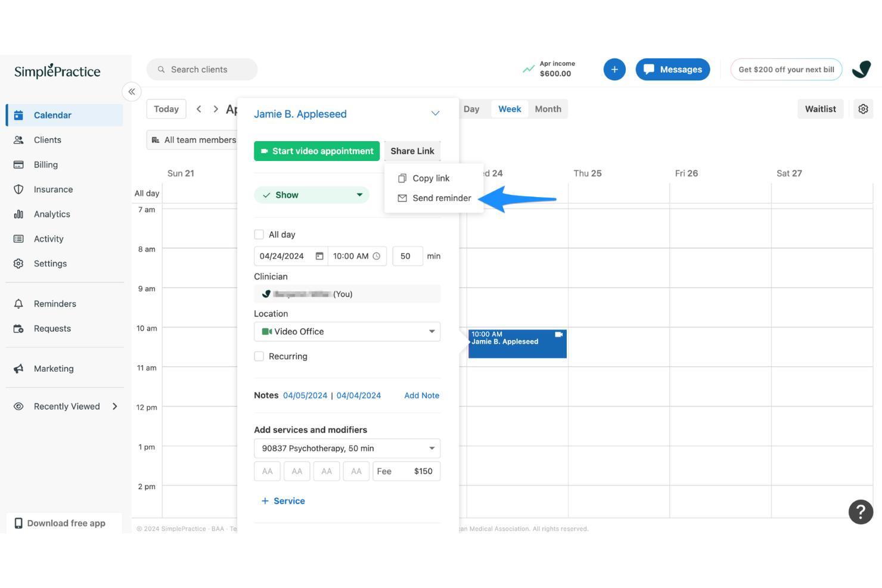The image size is (882, 588).
Task: Open the Calendar section in the sidebar
Action: click(64, 115)
